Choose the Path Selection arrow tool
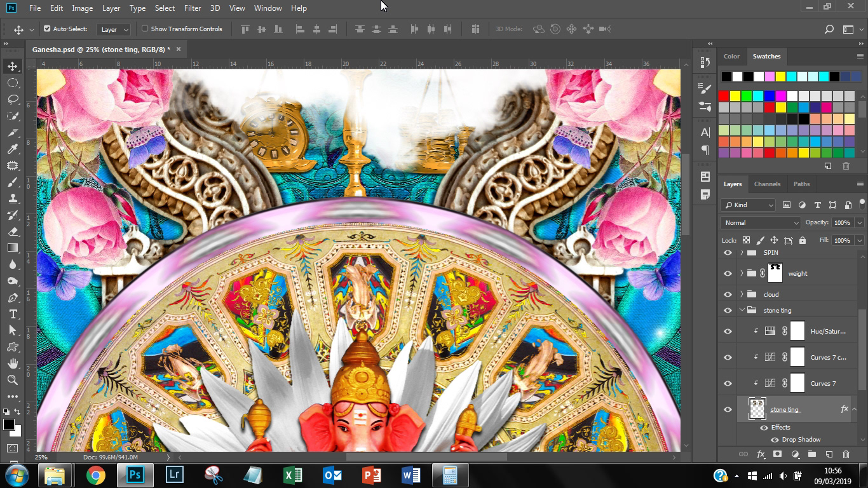This screenshot has width=868, height=488. point(12,331)
